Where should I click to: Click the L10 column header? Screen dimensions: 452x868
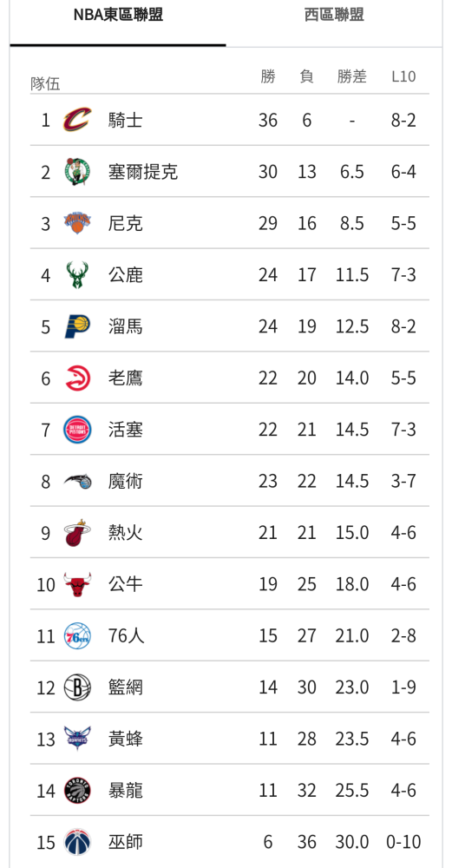403,76
